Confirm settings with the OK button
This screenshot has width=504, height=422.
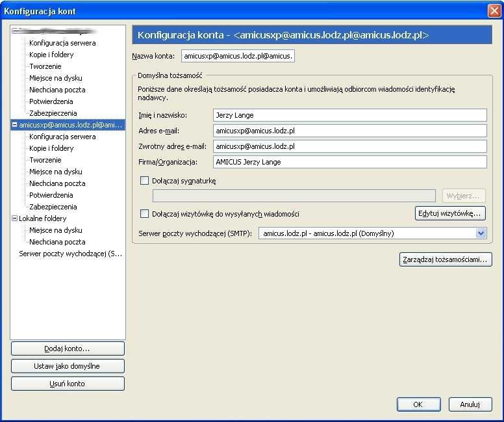pyautogui.click(x=418, y=404)
